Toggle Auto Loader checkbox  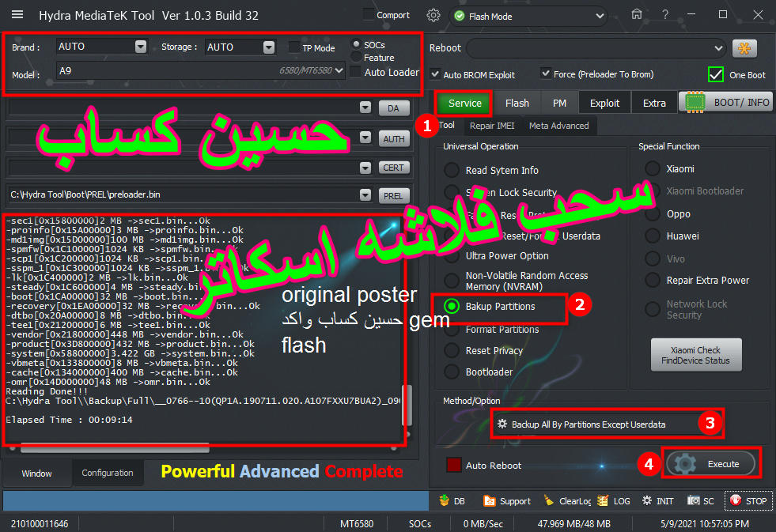pyautogui.click(x=355, y=72)
